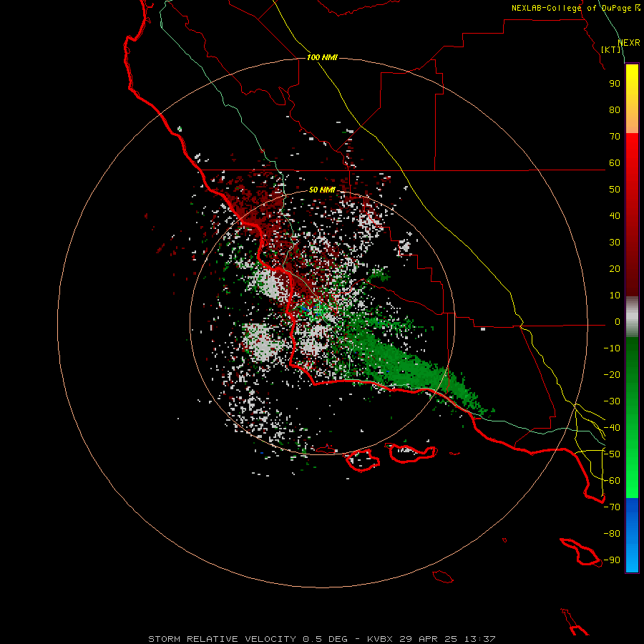Click the -60 value on the velocity scale
Image resolution: width=644 pixels, height=644 pixels.
coord(612,481)
